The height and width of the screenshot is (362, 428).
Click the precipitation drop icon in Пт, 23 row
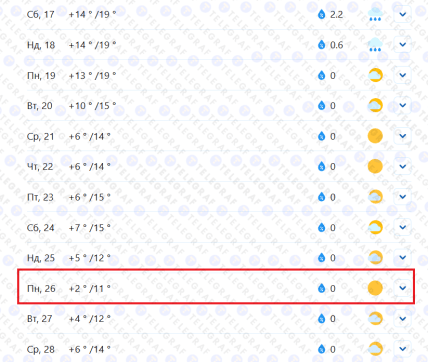[321, 197]
